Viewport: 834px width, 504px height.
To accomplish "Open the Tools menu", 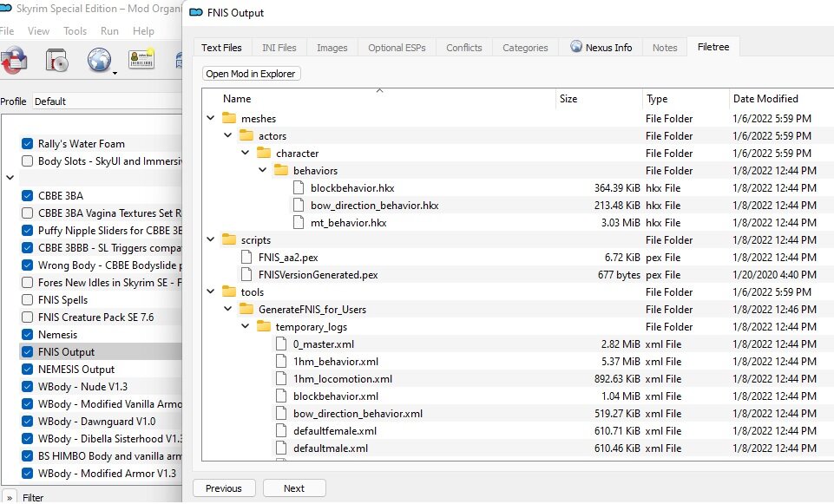I will [75, 31].
